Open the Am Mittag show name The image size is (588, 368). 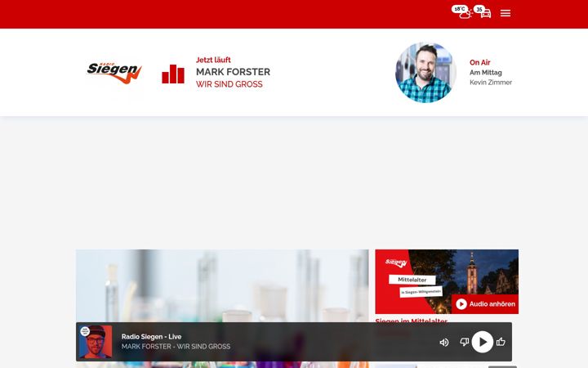[486, 73]
